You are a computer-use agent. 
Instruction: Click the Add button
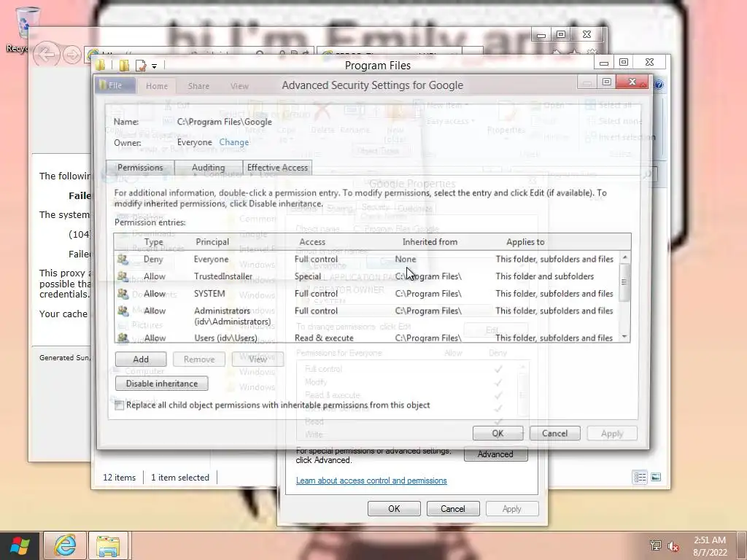(141, 359)
